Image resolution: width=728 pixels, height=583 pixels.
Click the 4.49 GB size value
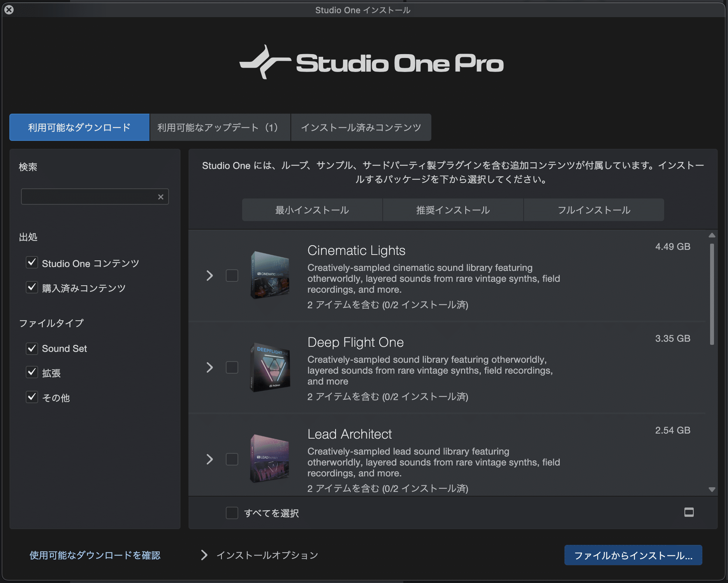pyautogui.click(x=673, y=246)
